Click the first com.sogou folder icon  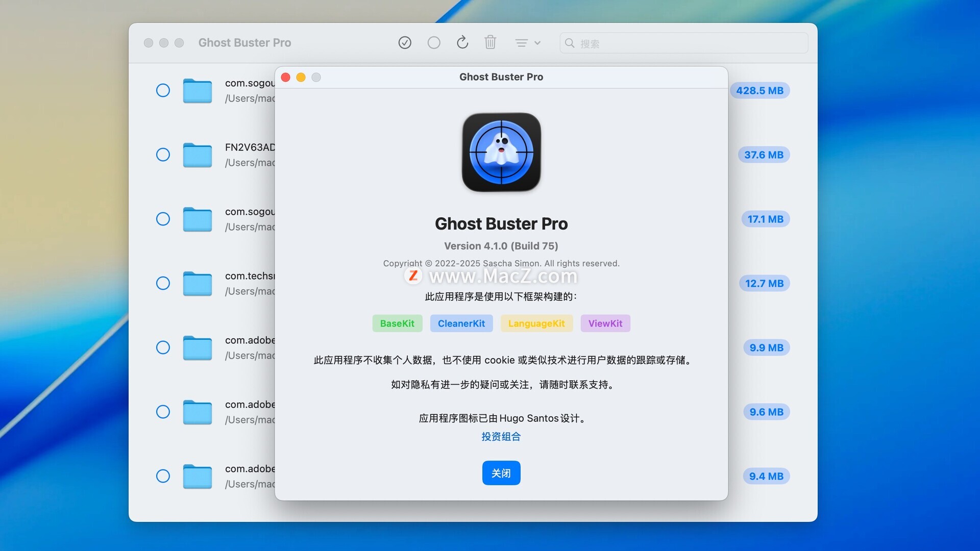click(x=198, y=91)
